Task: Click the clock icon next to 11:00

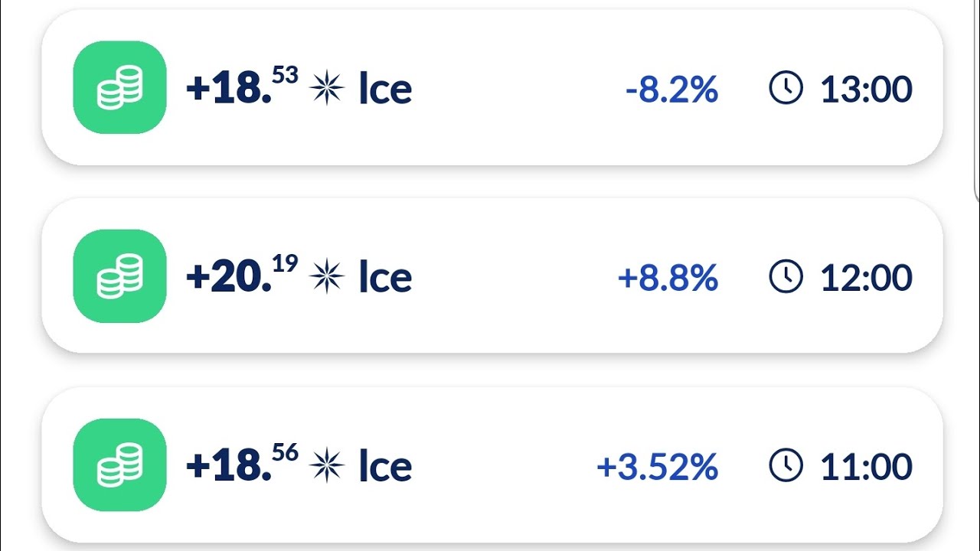Action: pos(785,466)
